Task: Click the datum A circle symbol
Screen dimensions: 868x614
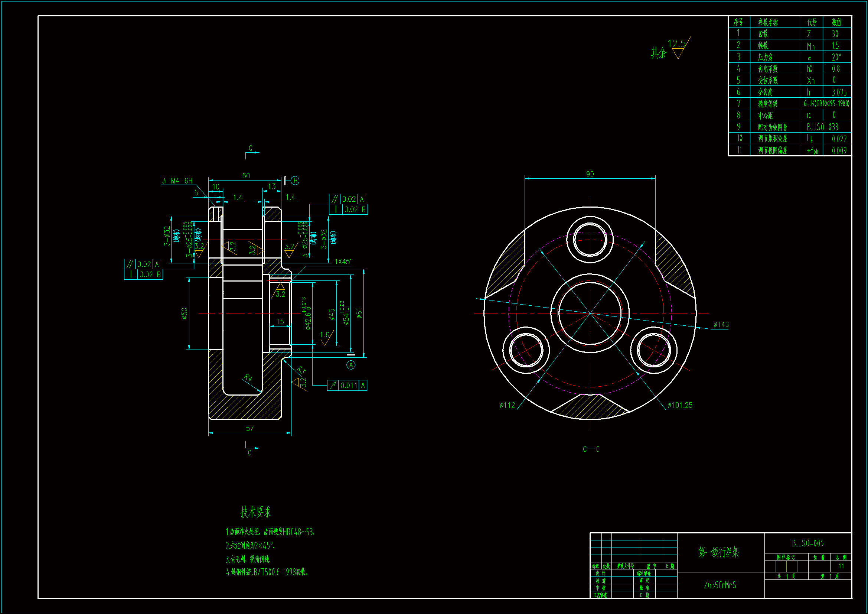Action: coord(351,365)
